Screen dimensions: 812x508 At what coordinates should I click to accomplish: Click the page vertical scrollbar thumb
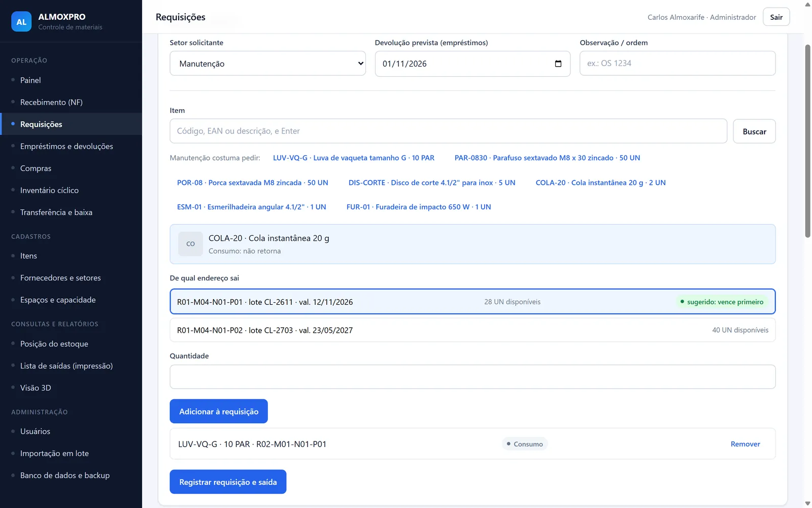pos(807,141)
